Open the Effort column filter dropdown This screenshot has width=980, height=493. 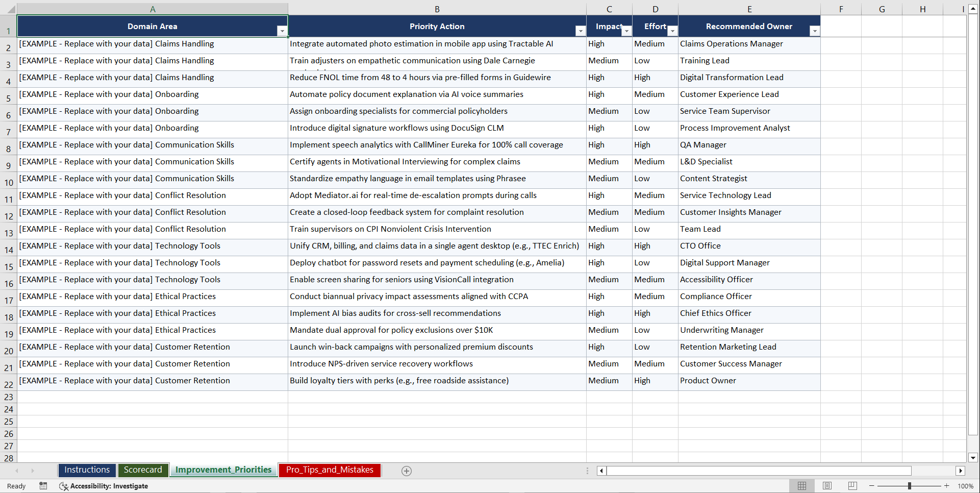tap(672, 31)
